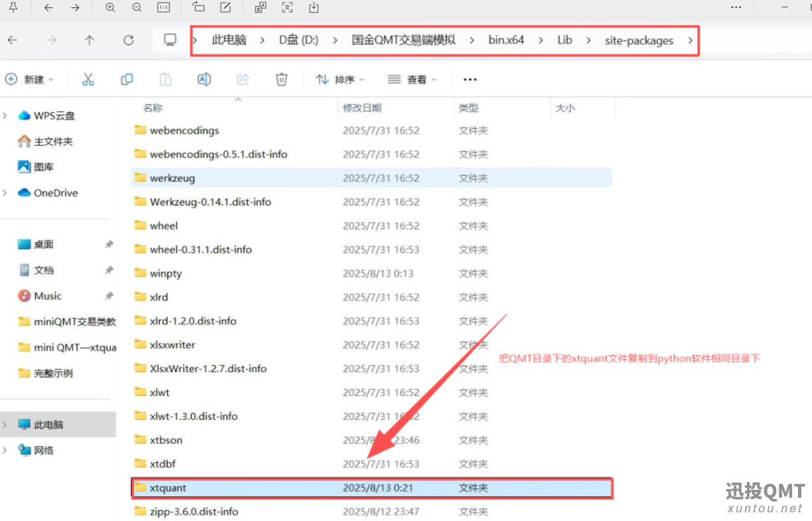Click the back arrow in navigation bar
The height and width of the screenshot is (521, 812).
tap(12, 40)
